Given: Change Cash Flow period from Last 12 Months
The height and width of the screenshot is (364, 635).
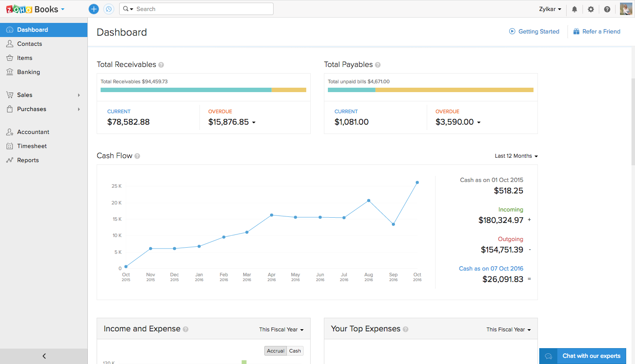Looking at the screenshot, I should 516,156.
